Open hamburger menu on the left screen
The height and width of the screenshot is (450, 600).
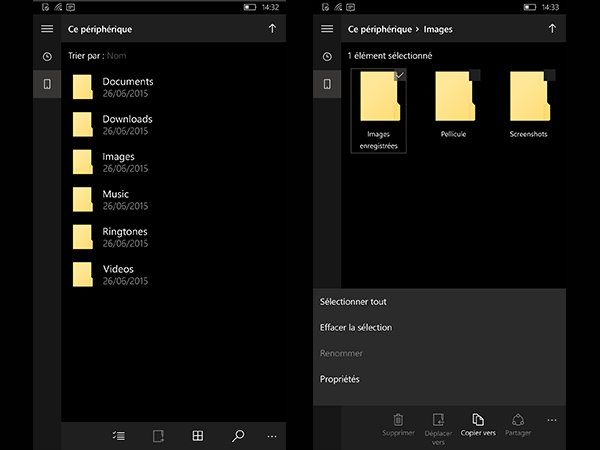coord(47,29)
